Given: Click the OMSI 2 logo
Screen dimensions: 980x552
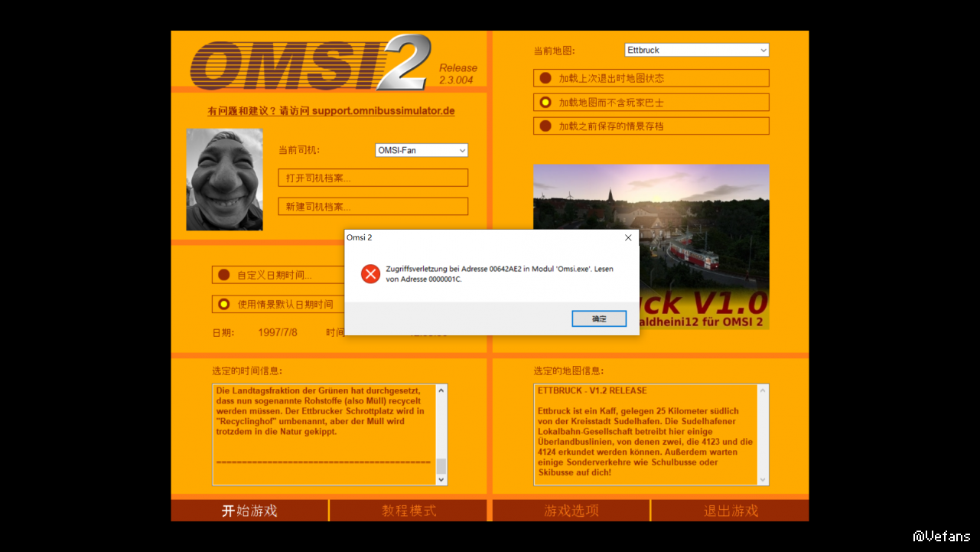Looking at the screenshot, I should [x=311, y=63].
